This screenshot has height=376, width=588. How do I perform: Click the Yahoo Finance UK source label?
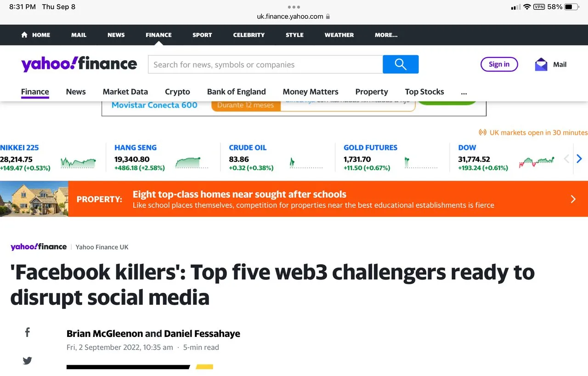coord(102,247)
